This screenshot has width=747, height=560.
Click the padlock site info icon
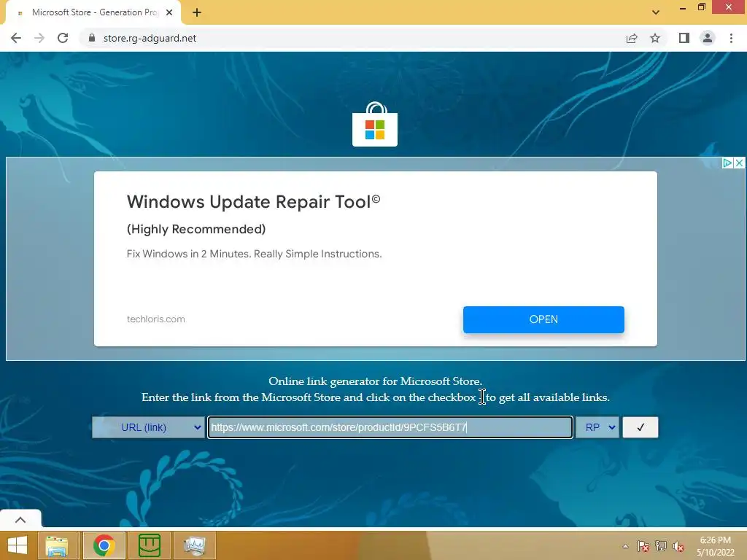pyautogui.click(x=92, y=38)
